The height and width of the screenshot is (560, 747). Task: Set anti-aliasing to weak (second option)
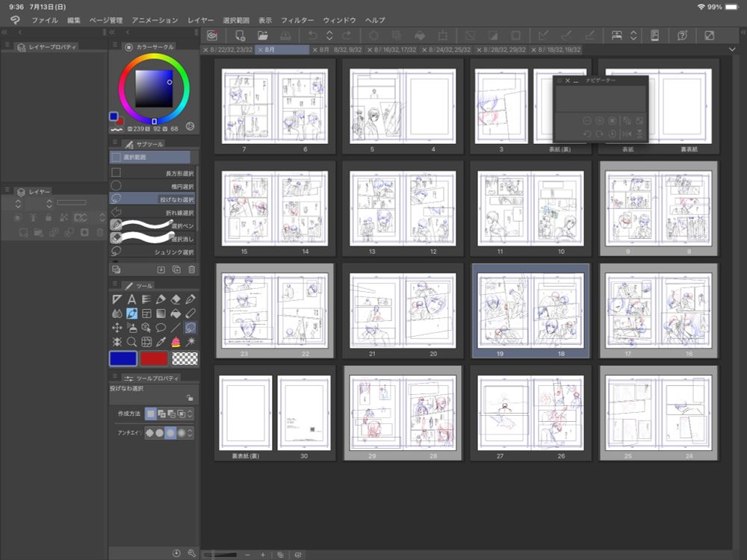point(160,433)
